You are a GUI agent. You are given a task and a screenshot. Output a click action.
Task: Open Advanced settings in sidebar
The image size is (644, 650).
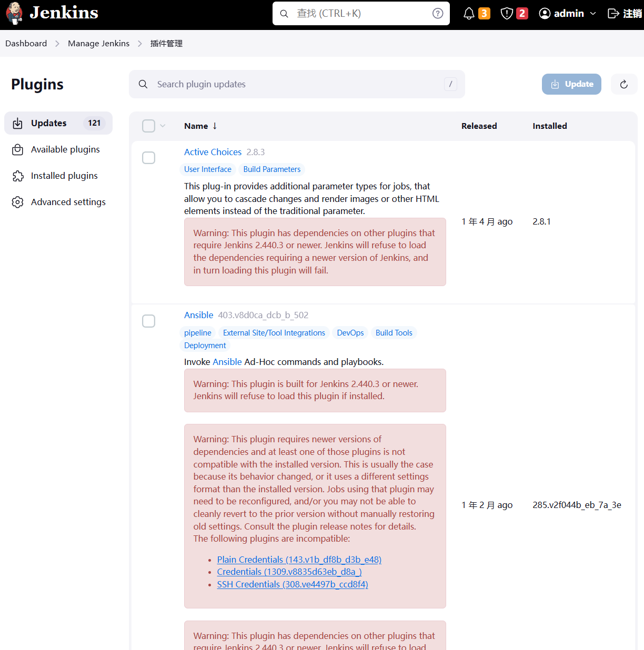pos(58,202)
